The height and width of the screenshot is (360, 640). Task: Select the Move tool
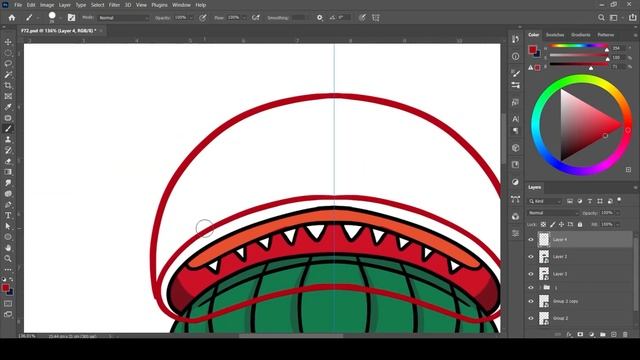(x=8, y=42)
